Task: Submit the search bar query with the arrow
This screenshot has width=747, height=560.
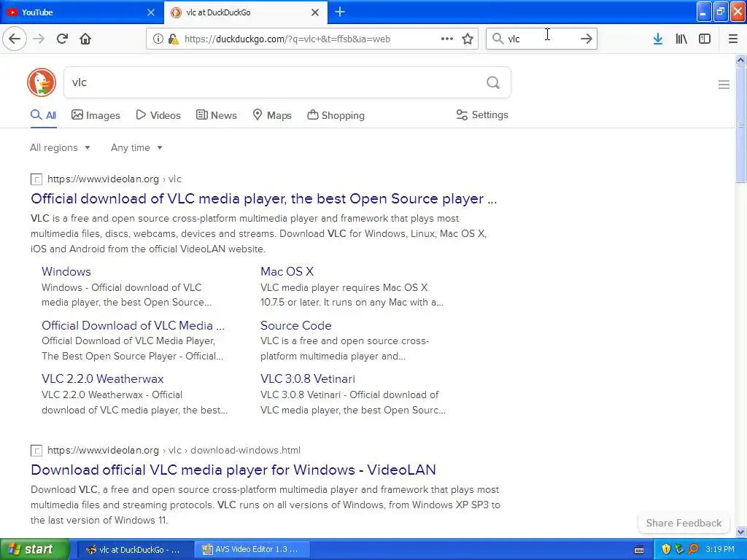Action: point(586,39)
